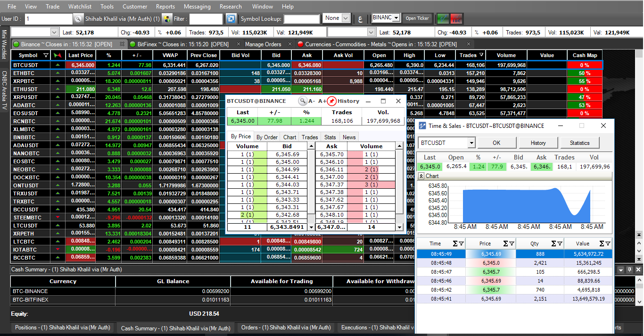Open the Research menu
Viewport: 644px width, 336px height.
click(231, 7)
